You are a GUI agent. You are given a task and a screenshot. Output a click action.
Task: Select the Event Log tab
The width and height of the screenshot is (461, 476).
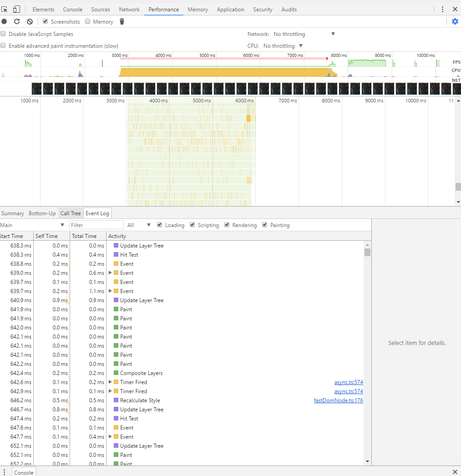[97, 213]
